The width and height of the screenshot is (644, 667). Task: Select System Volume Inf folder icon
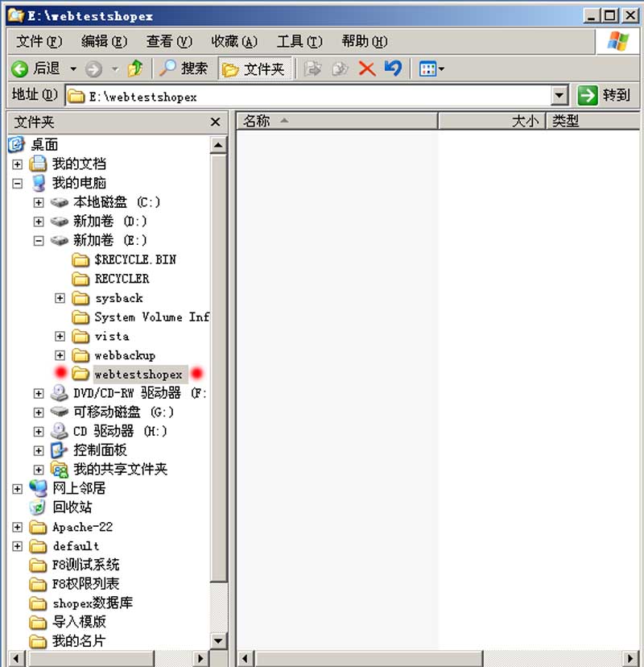[x=80, y=317]
